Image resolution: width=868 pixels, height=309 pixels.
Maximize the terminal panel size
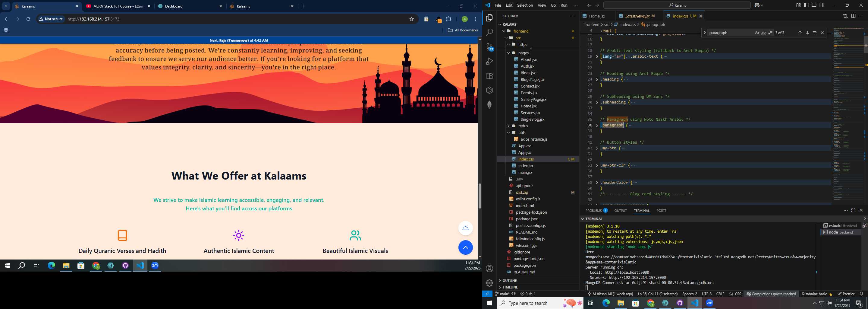coord(853,211)
